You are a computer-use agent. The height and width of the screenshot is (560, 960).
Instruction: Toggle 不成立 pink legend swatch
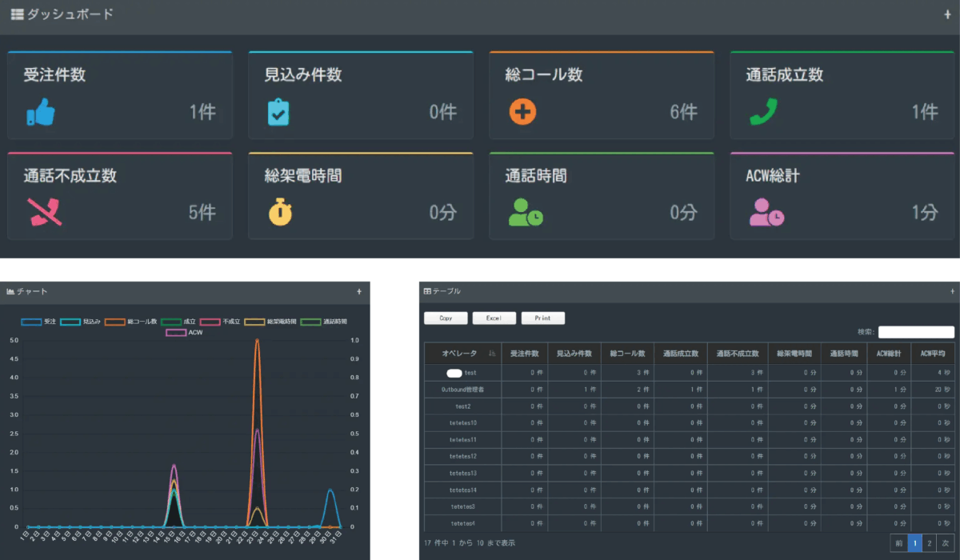point(211,322)
